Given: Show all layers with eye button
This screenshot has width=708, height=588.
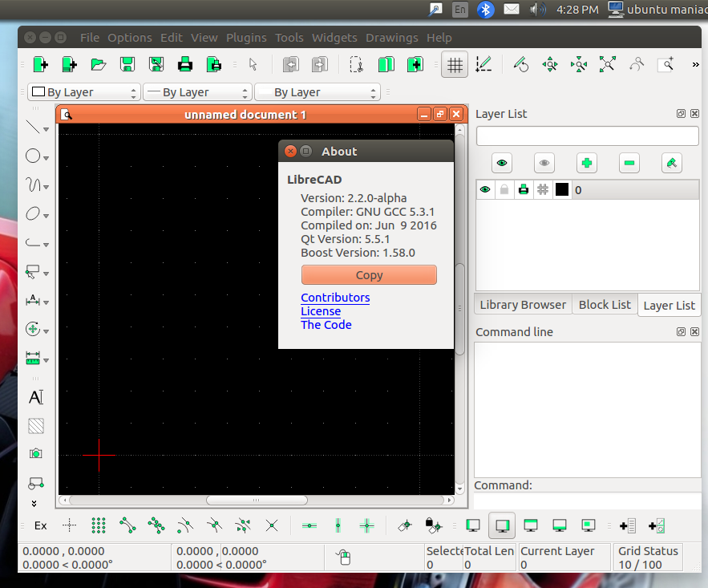Looking at the screenshot, I should [502, 163].
